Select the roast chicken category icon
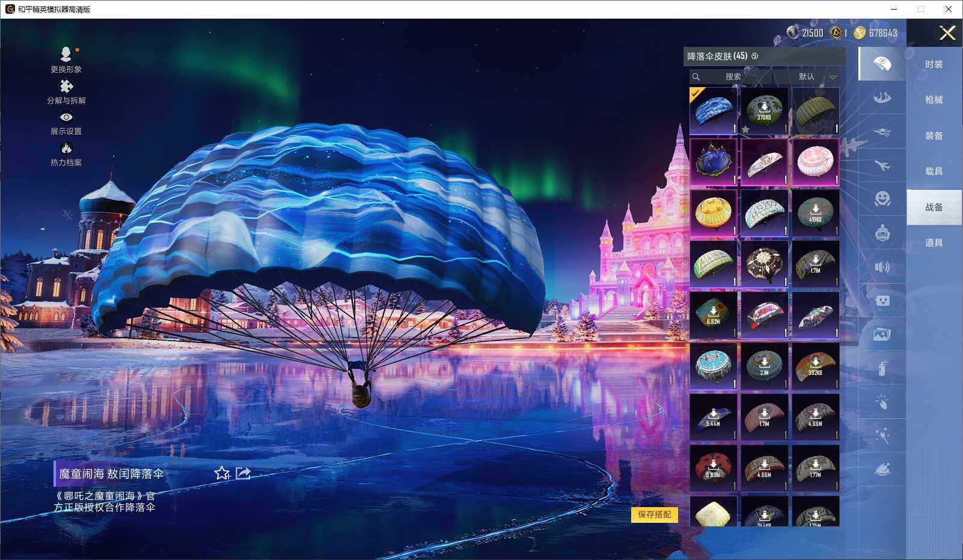 click(882, 469)
